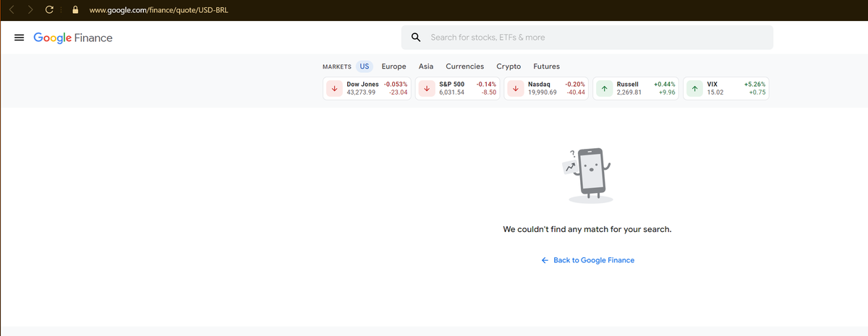Open the Nasdaq index card
This screenshot has height=336, width=868.
[x=546, y=89]
